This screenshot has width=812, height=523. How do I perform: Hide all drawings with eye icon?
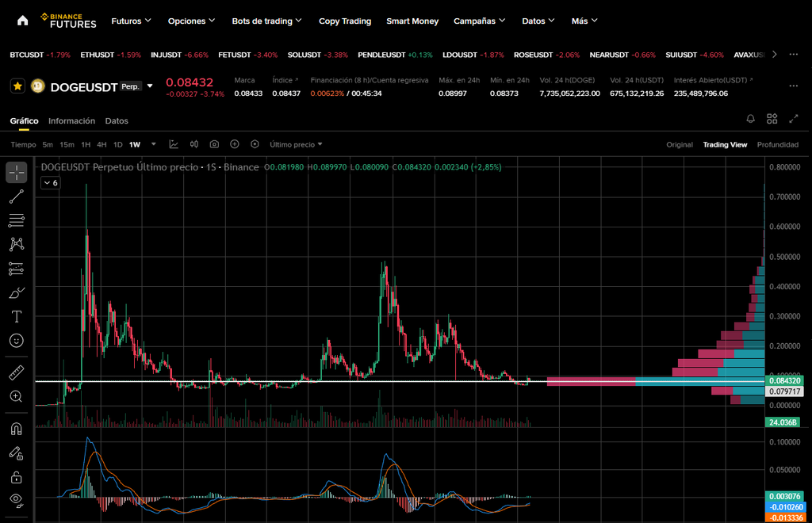17,500
